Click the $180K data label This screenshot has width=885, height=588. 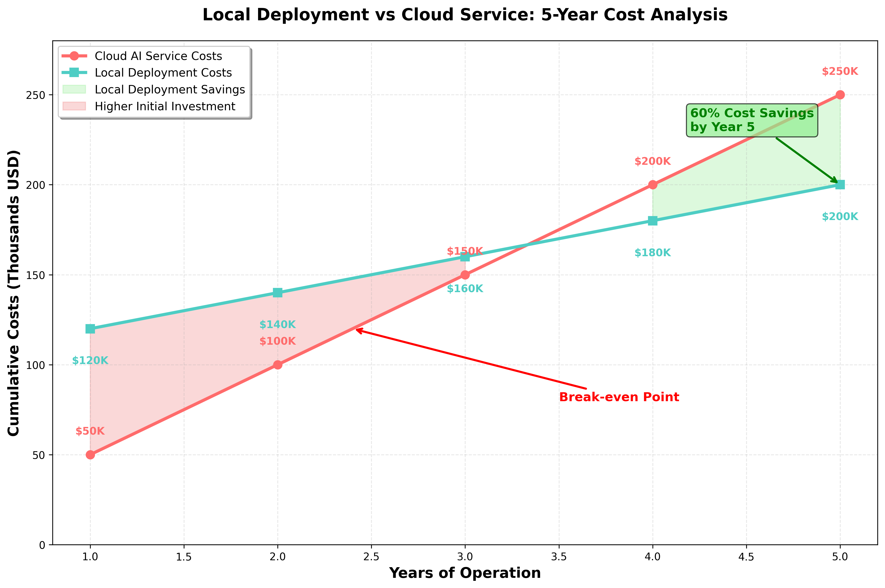tap(653, 253)
